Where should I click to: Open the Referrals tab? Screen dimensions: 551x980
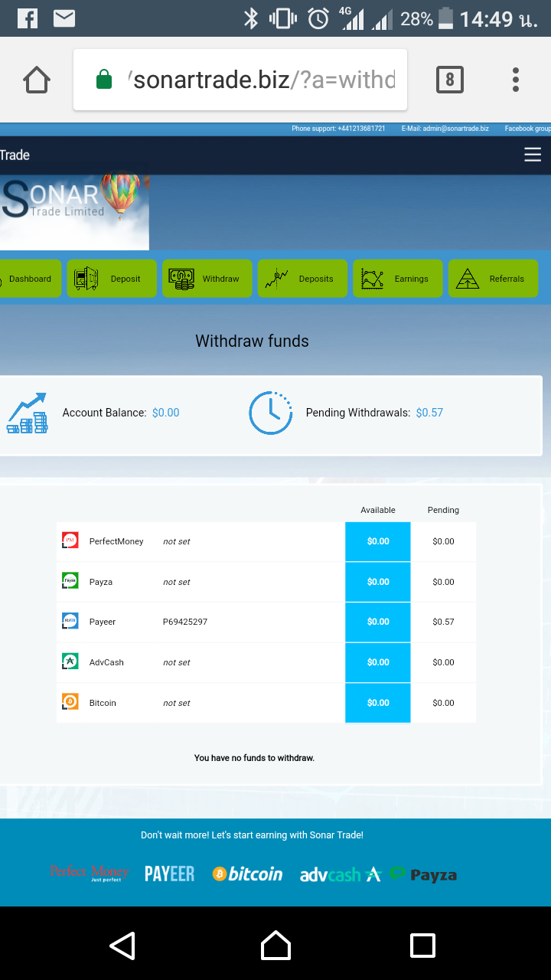click(493, 279)
